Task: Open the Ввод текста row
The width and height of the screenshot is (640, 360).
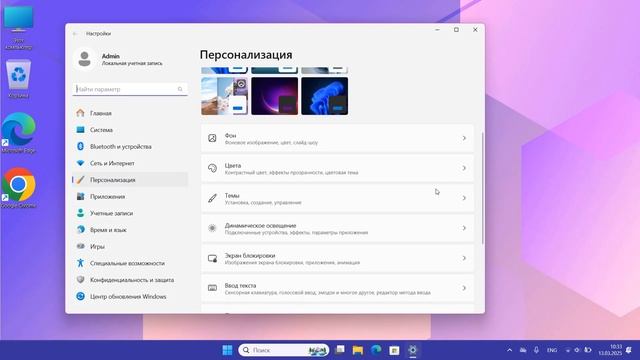Action: pyautogui.click(x=338, y=288)
